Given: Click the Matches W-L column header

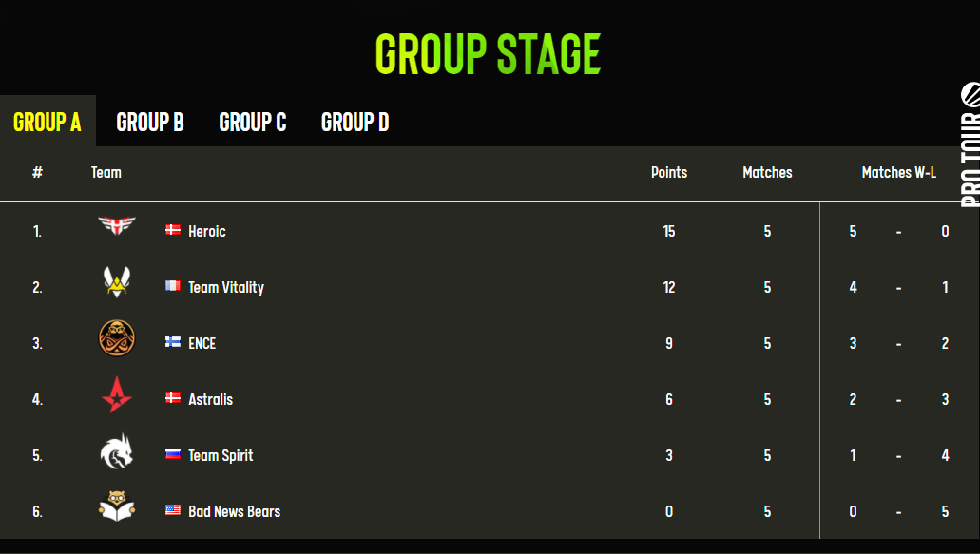Looking at the screenshot, I should (899, 172).
